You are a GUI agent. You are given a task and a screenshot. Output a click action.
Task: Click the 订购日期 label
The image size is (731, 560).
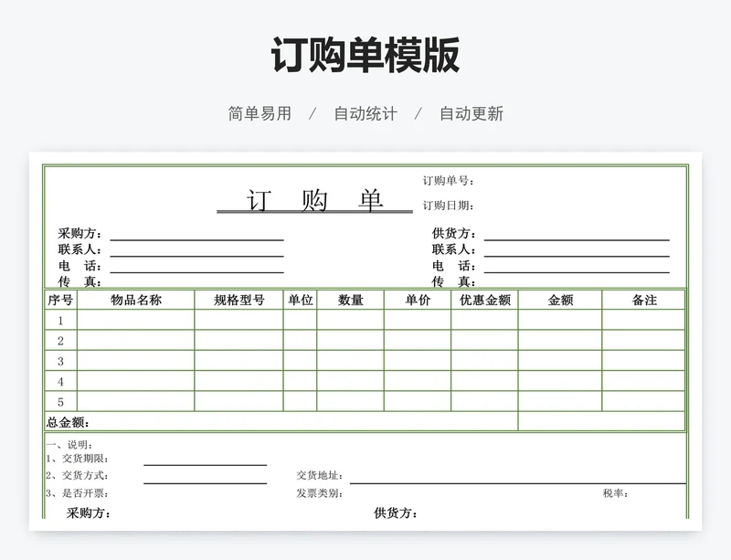click(448, 206)
